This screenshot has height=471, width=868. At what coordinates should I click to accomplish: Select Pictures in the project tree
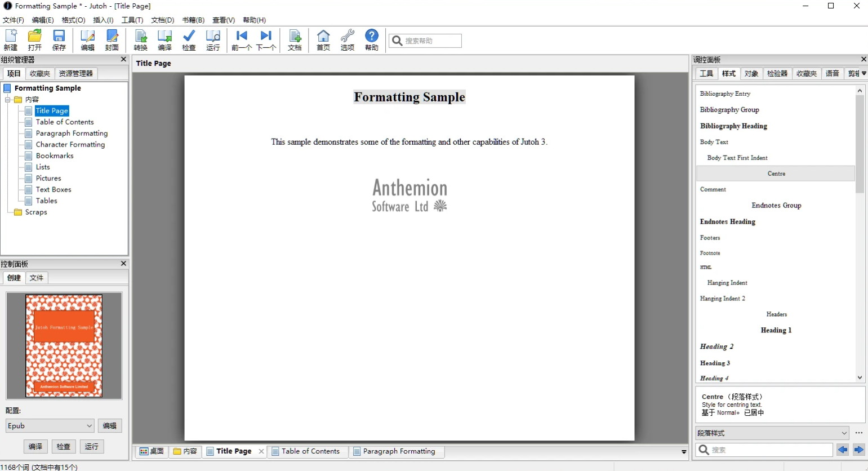tap(48, 179)
